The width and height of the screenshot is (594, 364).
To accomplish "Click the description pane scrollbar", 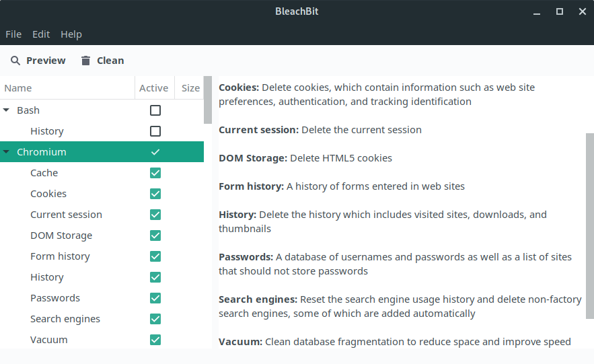I will [590, 226].
